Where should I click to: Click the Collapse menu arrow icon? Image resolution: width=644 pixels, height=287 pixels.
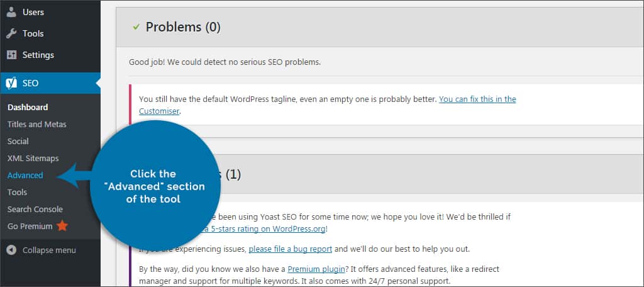11,250
